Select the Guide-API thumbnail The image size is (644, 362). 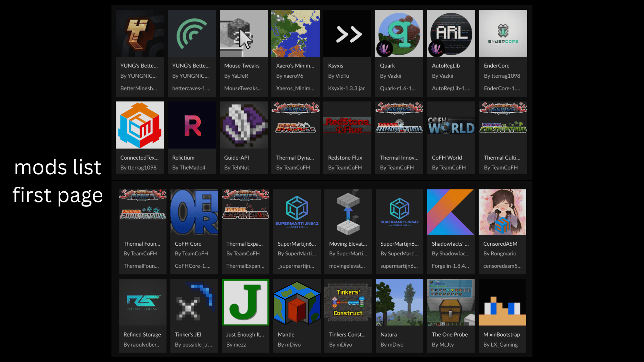[244, 125]
